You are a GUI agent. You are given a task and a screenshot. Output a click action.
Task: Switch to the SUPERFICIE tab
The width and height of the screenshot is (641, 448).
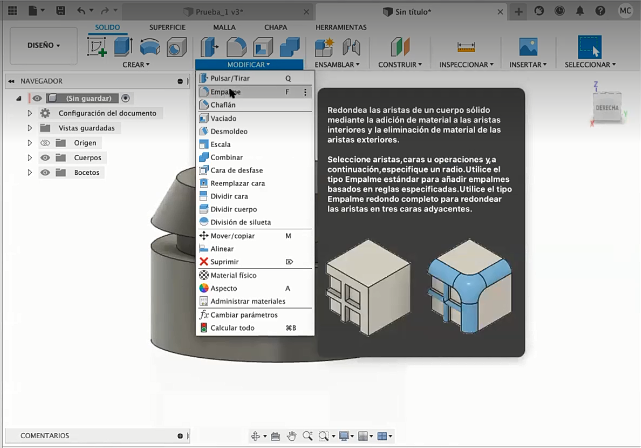167,27
